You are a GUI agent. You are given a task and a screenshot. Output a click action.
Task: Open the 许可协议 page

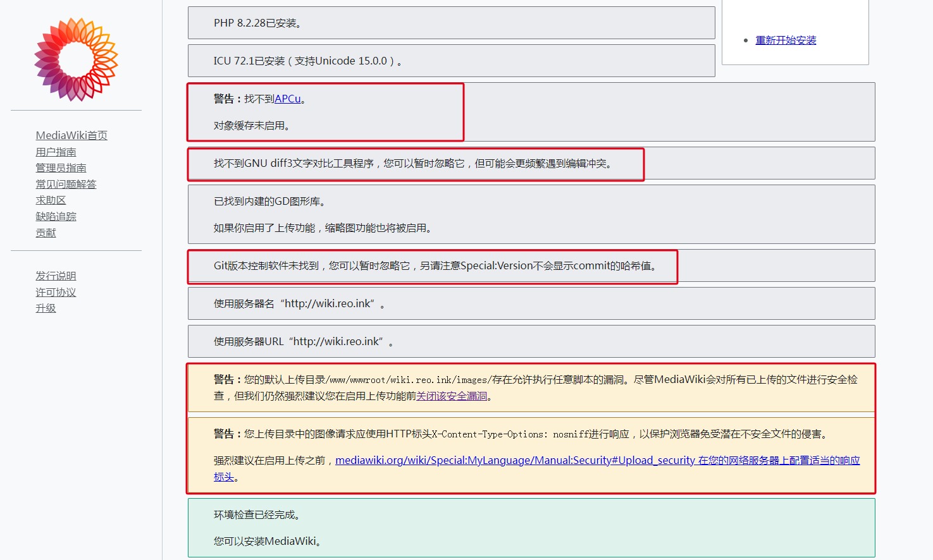56,292
